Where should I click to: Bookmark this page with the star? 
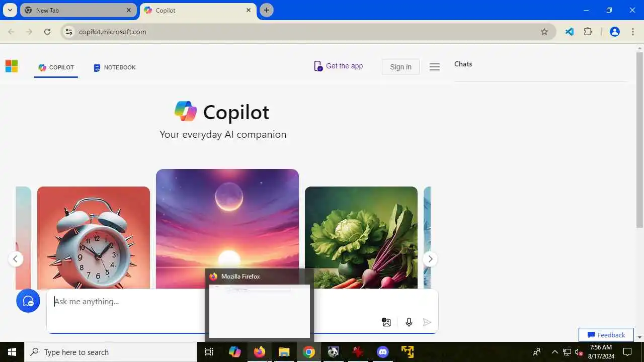[x=544, y=32]
